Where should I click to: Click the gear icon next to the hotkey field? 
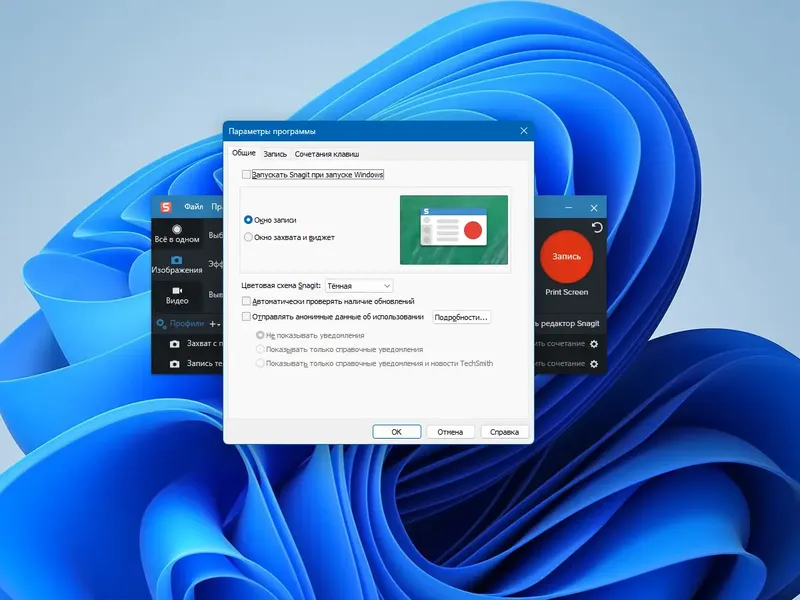point(594,344)
